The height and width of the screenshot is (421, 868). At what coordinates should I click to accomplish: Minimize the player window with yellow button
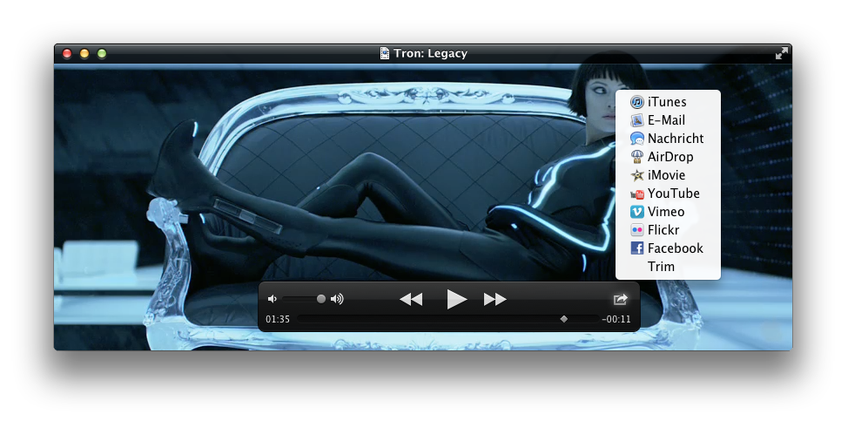click(x=84, y=53)
